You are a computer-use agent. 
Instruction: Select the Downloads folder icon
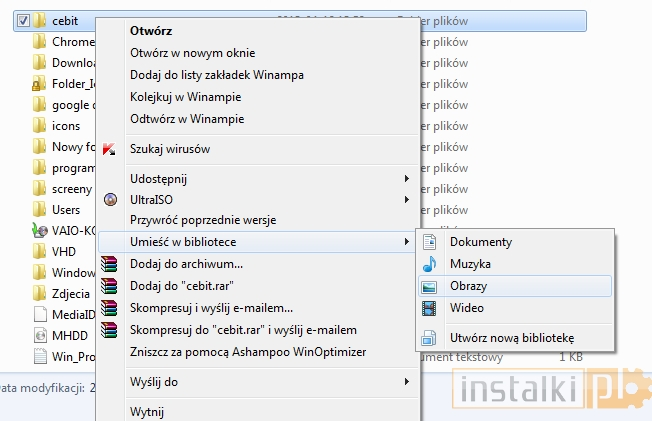pos(39,63)
